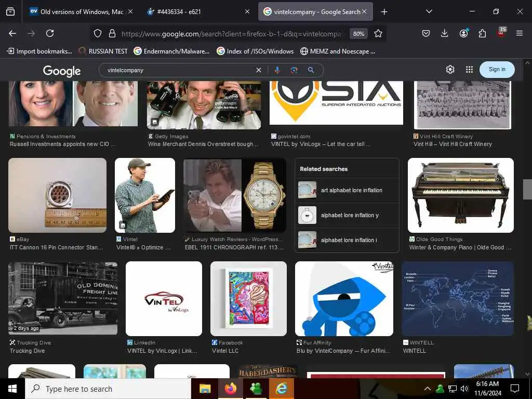Close the vintelcompany Google Search tab
Screen dimensions: 532x399
coord(364,12)
